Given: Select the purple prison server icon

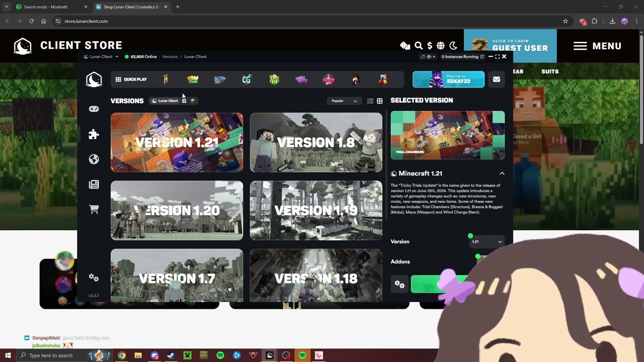Looking at the screenshot, I should [301, 79].
